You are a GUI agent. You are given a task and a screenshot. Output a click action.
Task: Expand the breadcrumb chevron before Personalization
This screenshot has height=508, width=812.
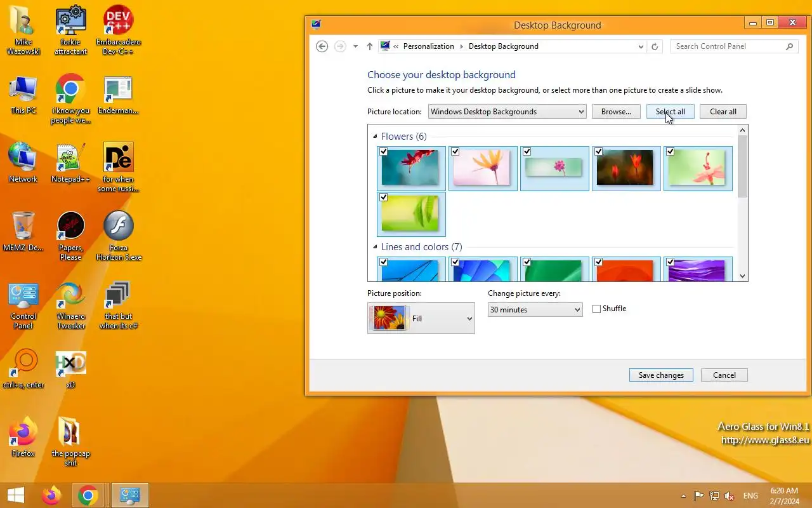click(x=396, y=46)
